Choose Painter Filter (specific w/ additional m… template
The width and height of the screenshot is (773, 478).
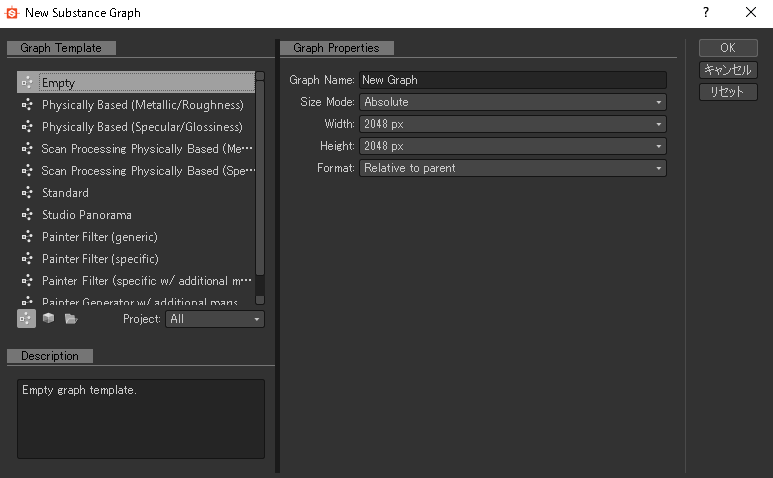click(136, 281)
